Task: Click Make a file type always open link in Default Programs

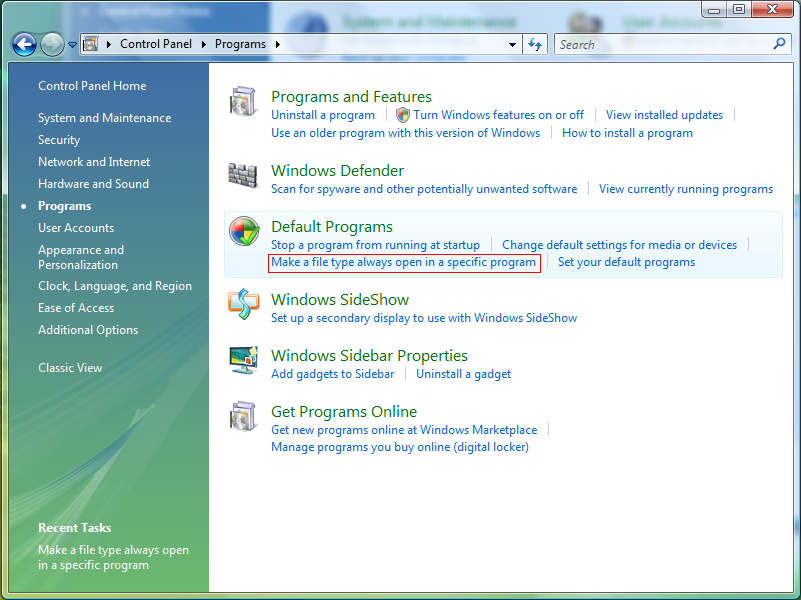Action: 404,262
